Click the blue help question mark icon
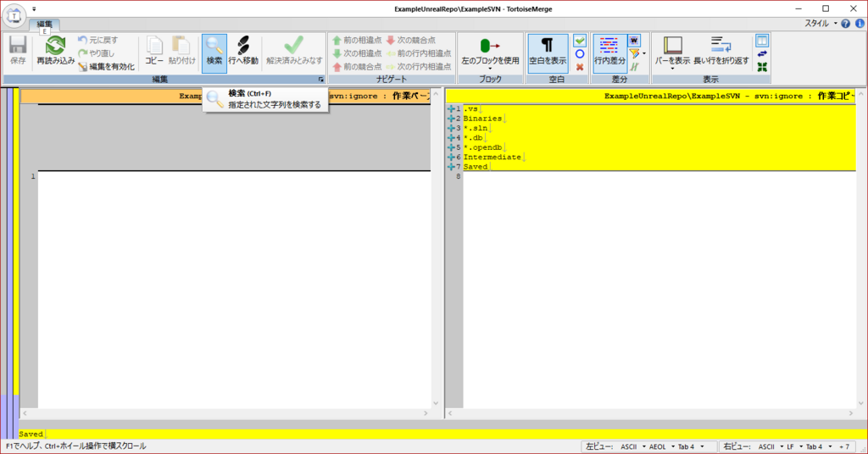868x454 pixels. [x=845, y=23]
